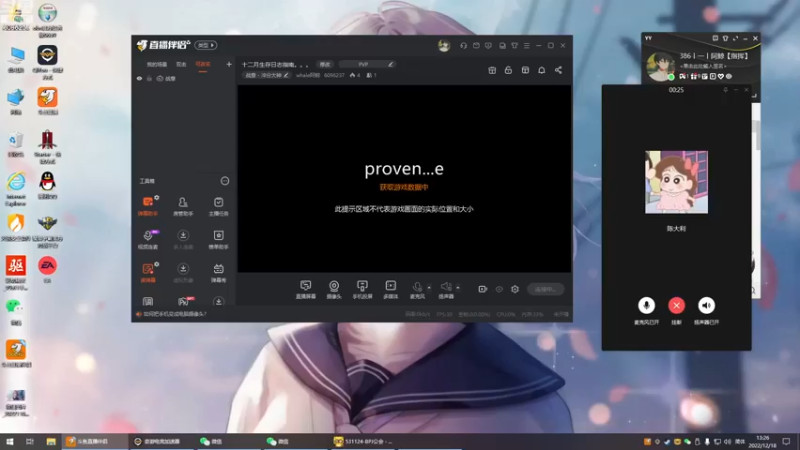
Task: Expand microphone options arrow
Action: pos(429,287)
